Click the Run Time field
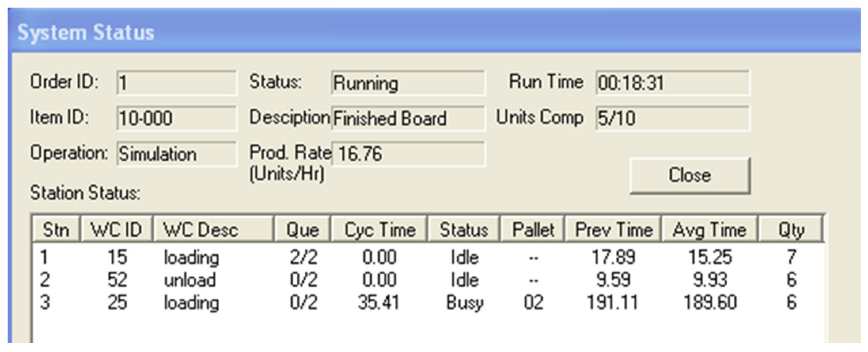868x352 pixels. pyautogui.click(x=672, y=83)
